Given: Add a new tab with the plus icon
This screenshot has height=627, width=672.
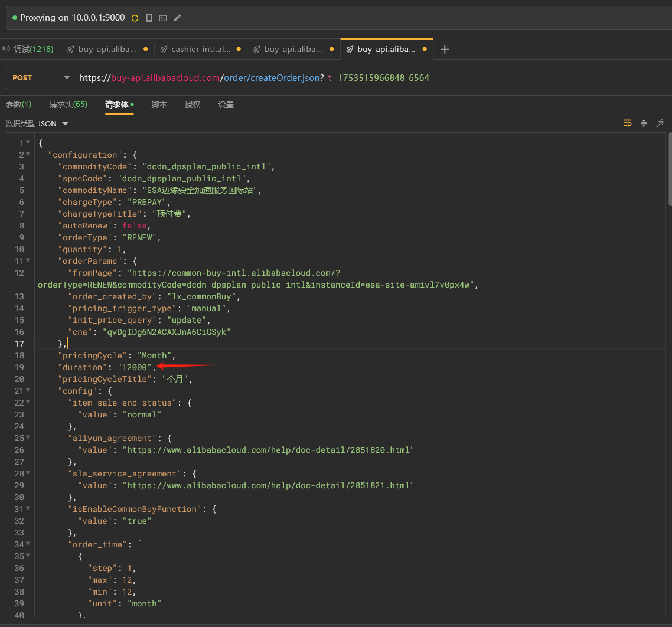Looking at the screenshot, I should click(x=445, y=49).
